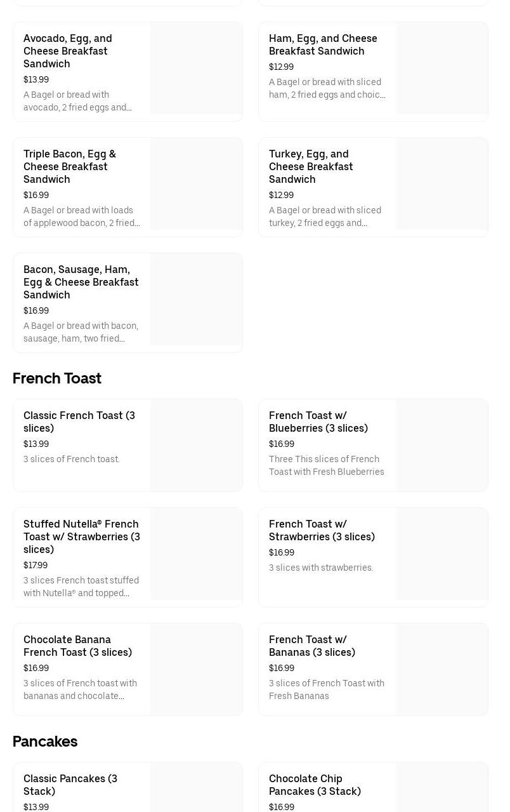This screenshot has height=812, width=510.
Task: Click the Pancakes section heading
Action: click(45, 742)
